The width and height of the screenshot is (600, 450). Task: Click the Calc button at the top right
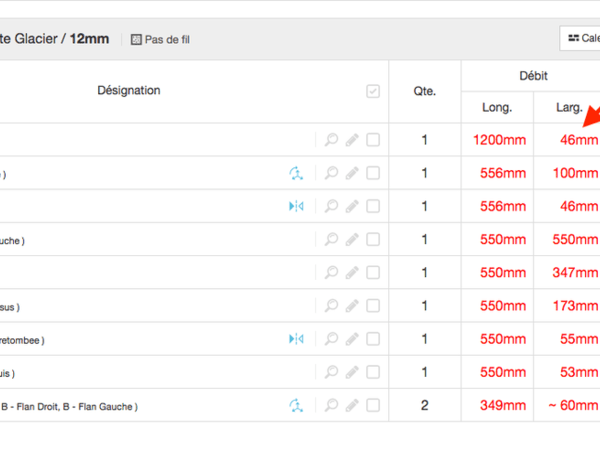(x=580, y=38)
